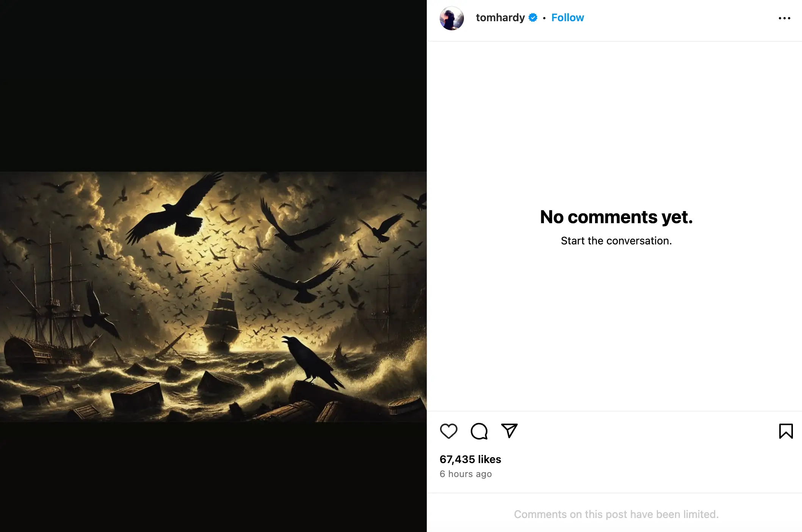View who liked by clicking 67,435 likes
The height and width of the screenshot is (532, 802).
470,459
